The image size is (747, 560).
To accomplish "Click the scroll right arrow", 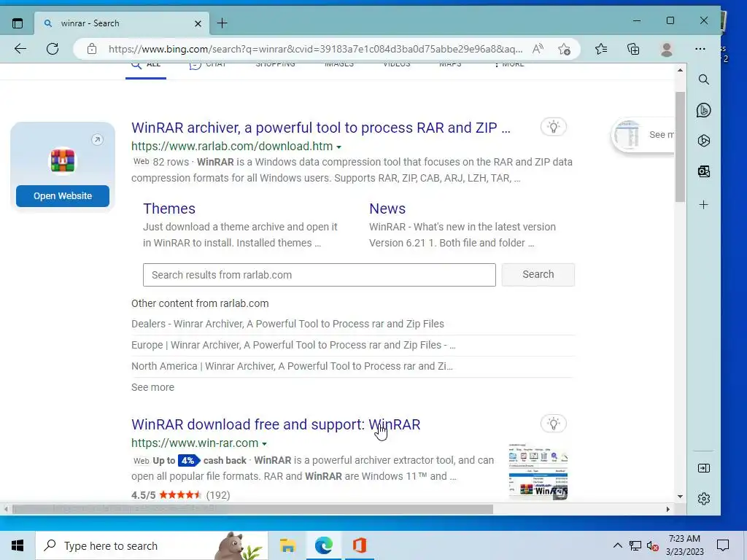I will point(668,509).
